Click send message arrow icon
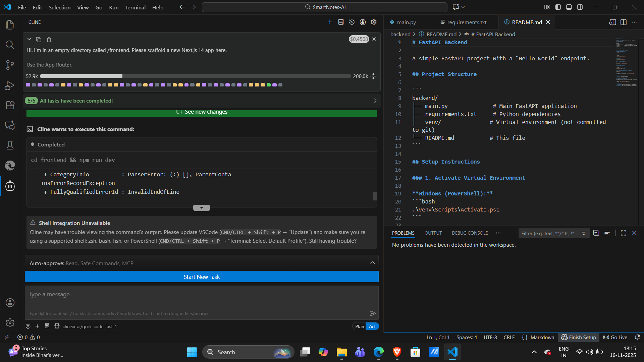The image size is (644, 362). (373, 313)
